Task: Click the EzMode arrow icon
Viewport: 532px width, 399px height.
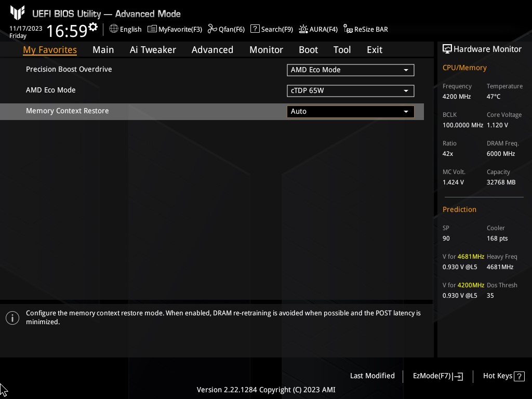Action: (x=458, y=376)
